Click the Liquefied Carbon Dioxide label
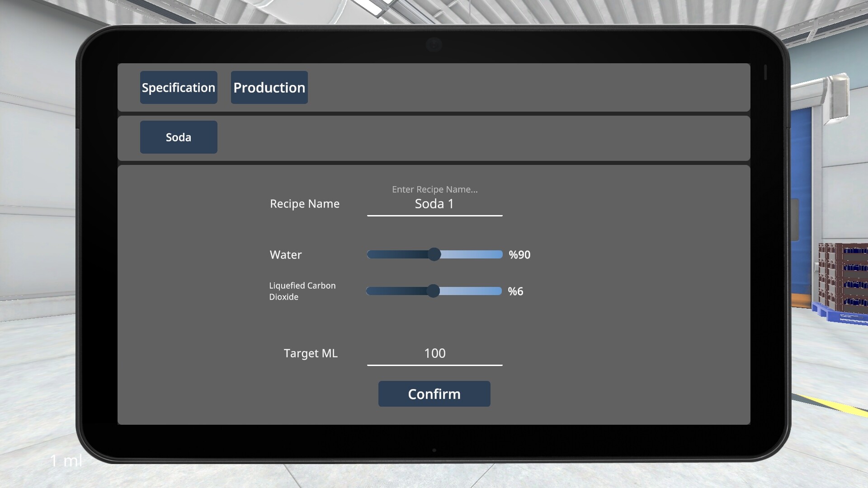The height and width of the screenshot is (488, 868). 302,291
